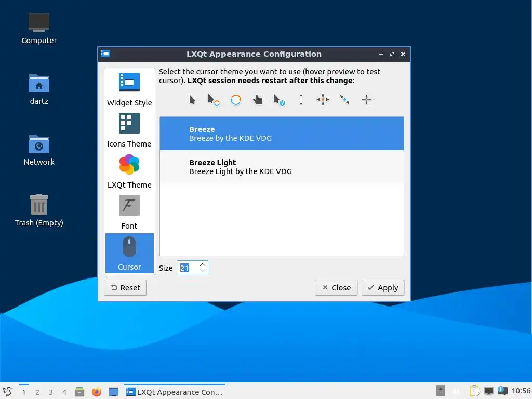Click the help pointer cursor preview

tap(279, 100)
